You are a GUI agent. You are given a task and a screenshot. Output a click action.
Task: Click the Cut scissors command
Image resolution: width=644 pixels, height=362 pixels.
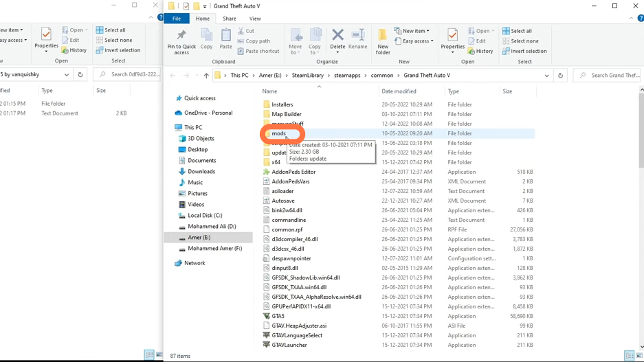point(246,31)
